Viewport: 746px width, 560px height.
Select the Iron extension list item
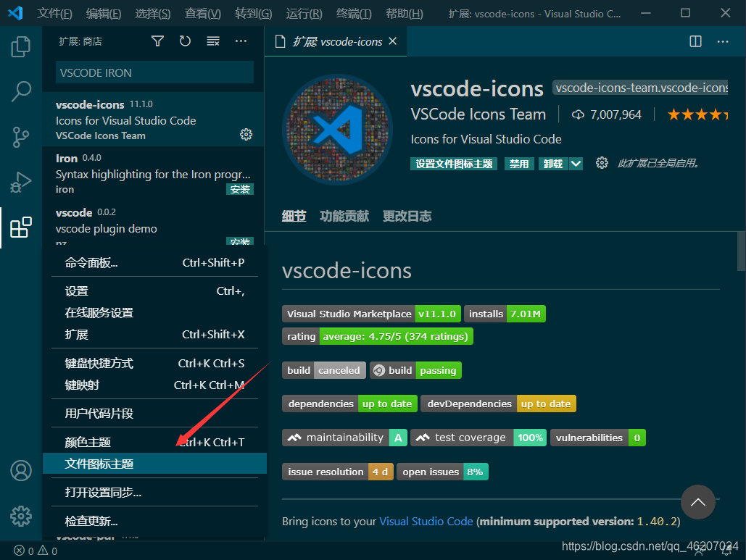tap(153, 174)
